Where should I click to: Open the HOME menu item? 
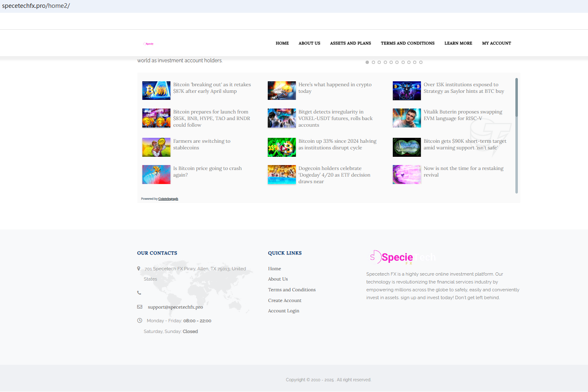(x=282, y=43)
